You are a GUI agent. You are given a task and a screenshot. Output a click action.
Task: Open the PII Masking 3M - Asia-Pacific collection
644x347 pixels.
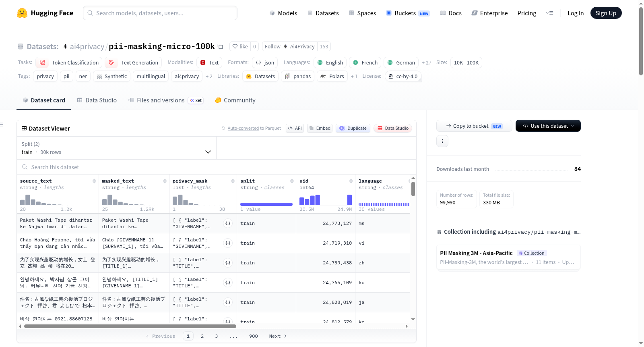pos(508,257)
